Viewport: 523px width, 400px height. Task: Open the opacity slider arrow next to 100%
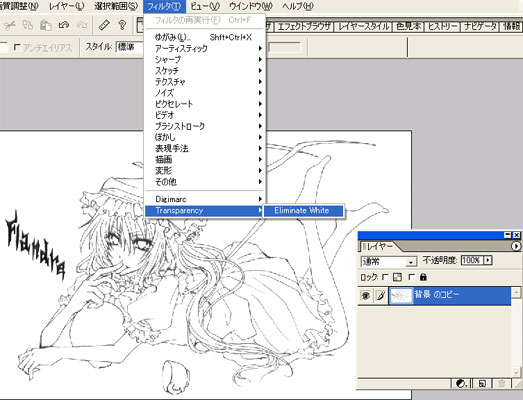[x=488, y=260]
